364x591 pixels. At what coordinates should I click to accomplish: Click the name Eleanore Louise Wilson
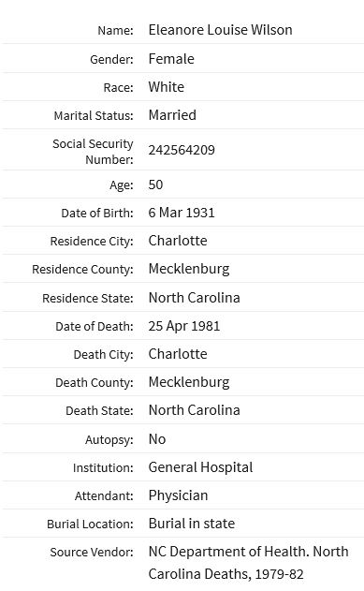point(220,30)
